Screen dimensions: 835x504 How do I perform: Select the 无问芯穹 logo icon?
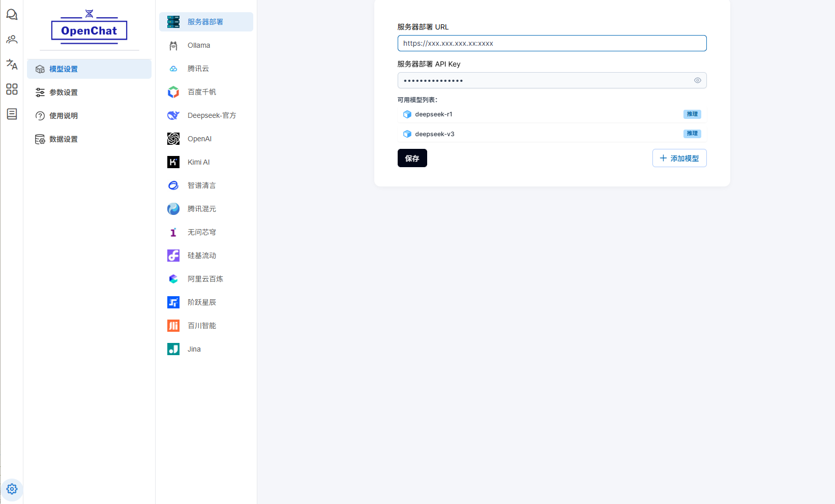click(x=173, y=232)
